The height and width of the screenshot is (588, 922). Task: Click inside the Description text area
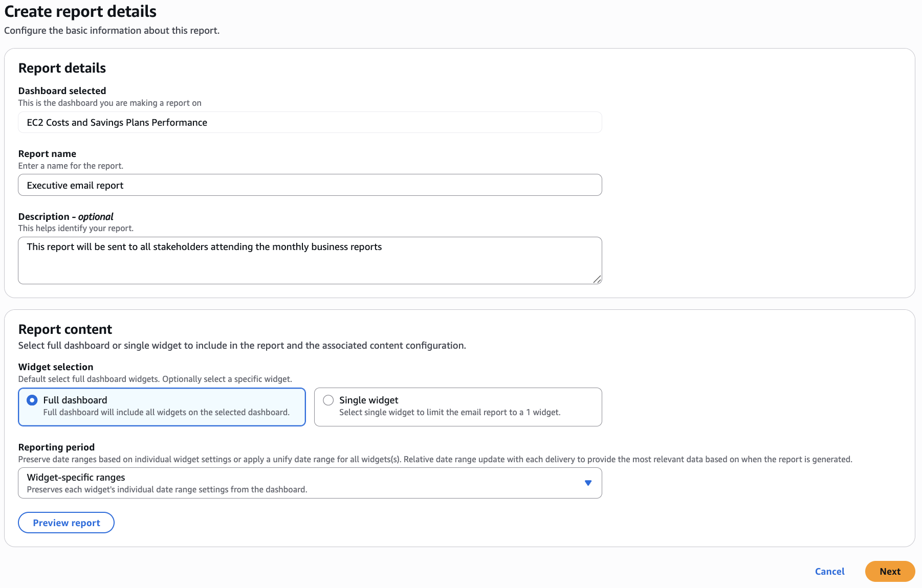pos(310,260)
